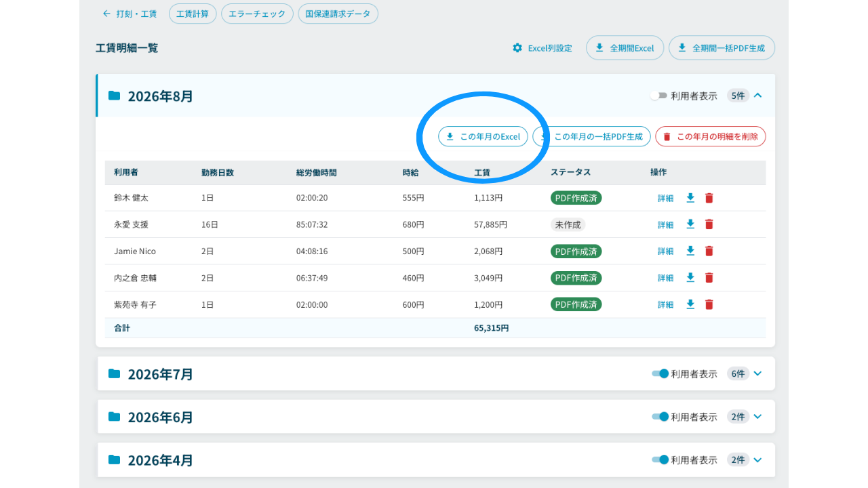Delete 紫苑寺 有子's wage record
The width and height of the screenshot is (868, 488).
[709, 304]
